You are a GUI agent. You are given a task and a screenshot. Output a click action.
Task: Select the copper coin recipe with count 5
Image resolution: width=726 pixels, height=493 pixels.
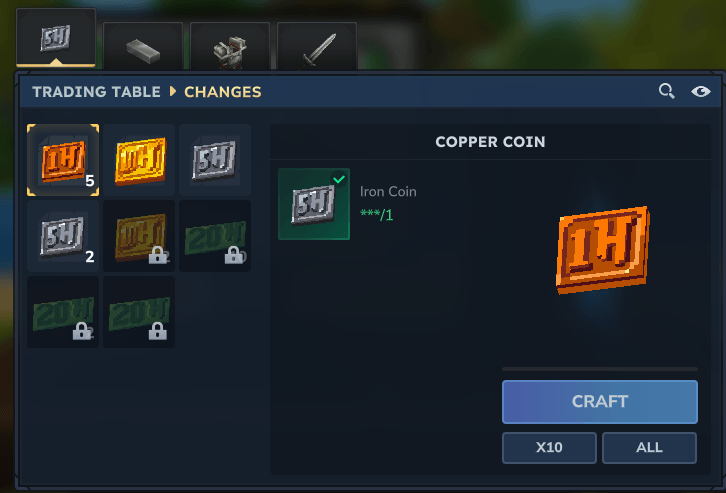63,160
